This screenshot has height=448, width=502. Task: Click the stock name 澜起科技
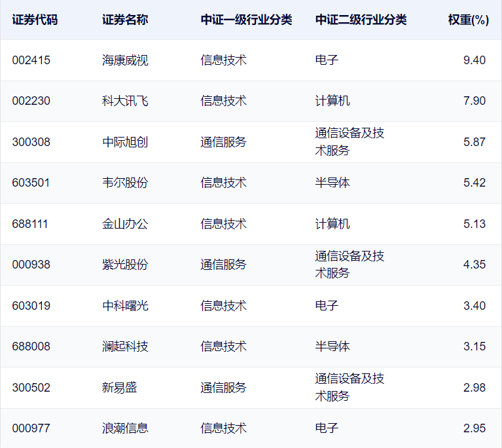(x=125, y=346)
